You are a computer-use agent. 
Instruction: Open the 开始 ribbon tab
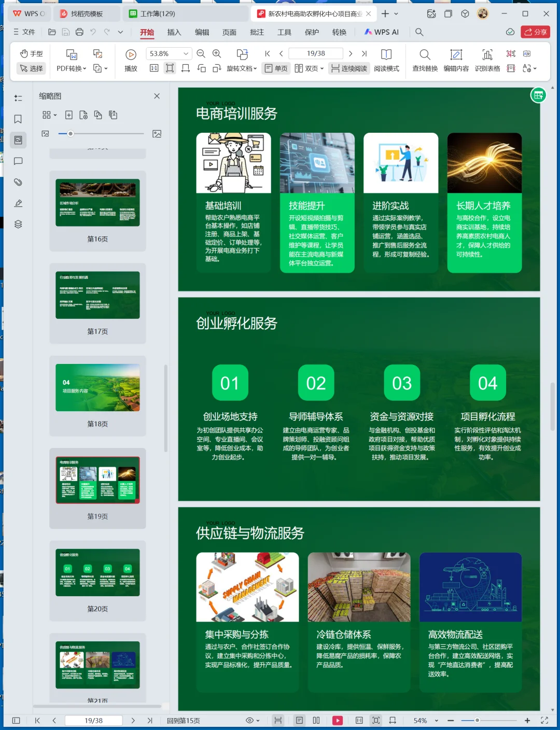pos(147,32)
